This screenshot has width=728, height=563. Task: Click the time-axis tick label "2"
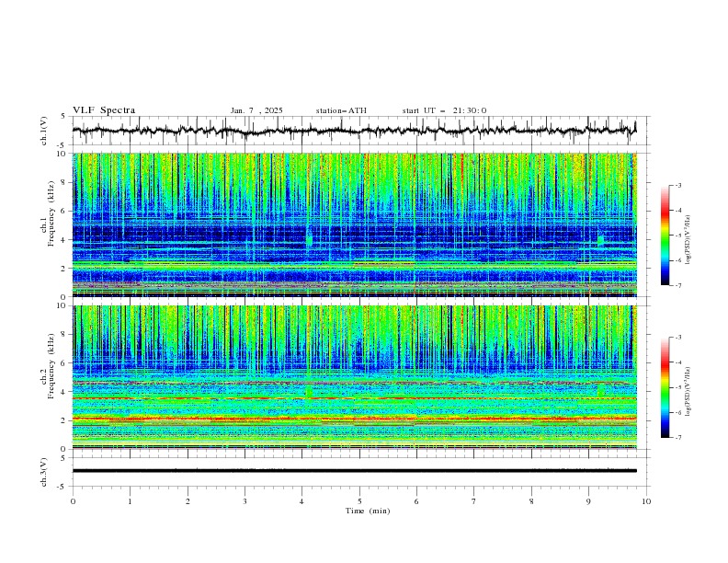click(x=188, y=501)
